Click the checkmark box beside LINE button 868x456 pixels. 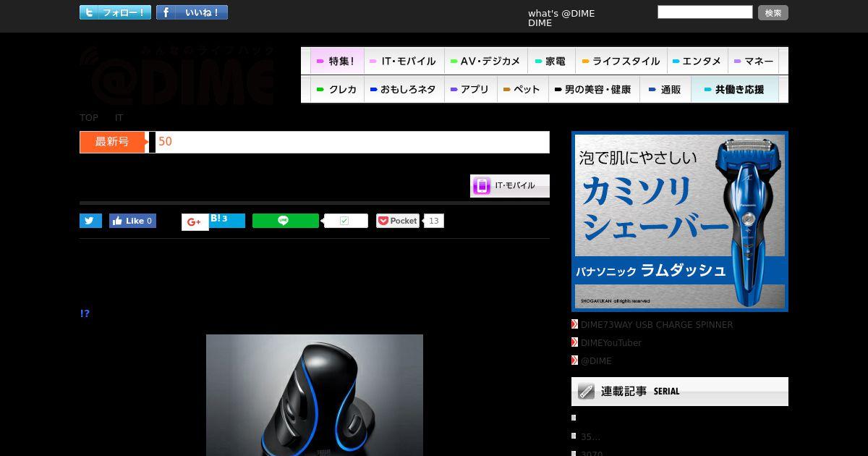pos(345,221)
